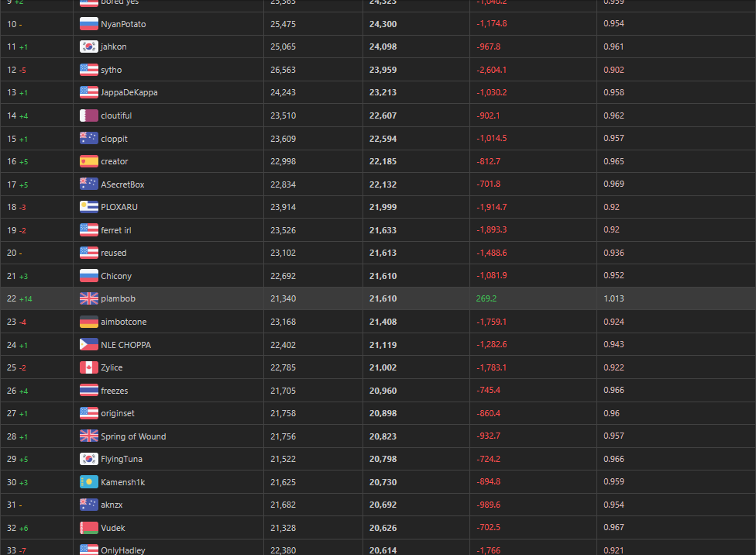Click the US flag next to reused

(89, 253)
